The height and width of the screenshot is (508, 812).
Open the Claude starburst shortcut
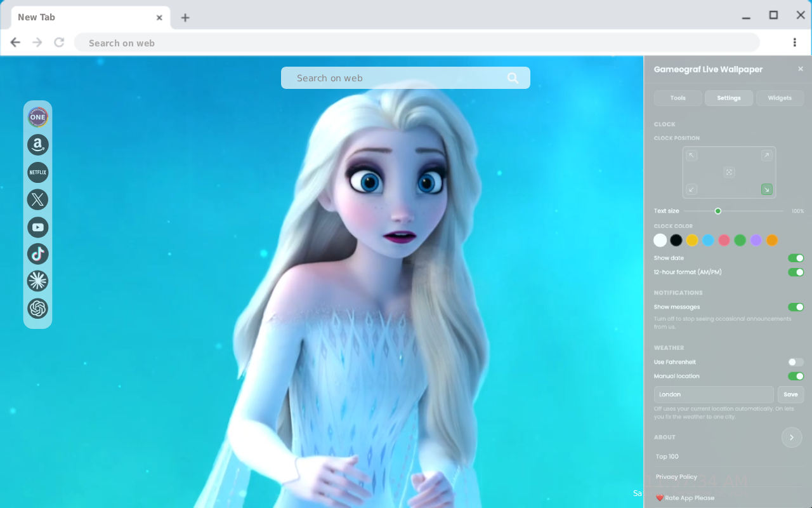coord(37,281)
